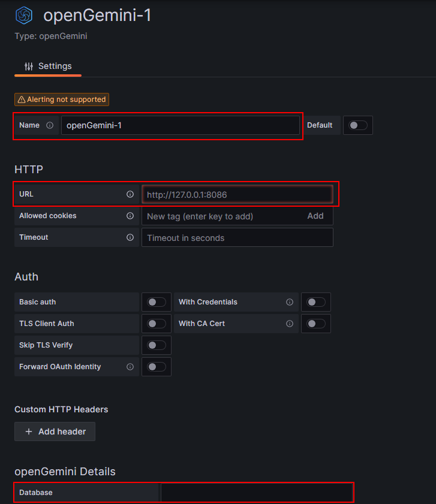
Task: Enable the With CA Cert toggle
Action: pyautogui.click(x=316, y=324)
